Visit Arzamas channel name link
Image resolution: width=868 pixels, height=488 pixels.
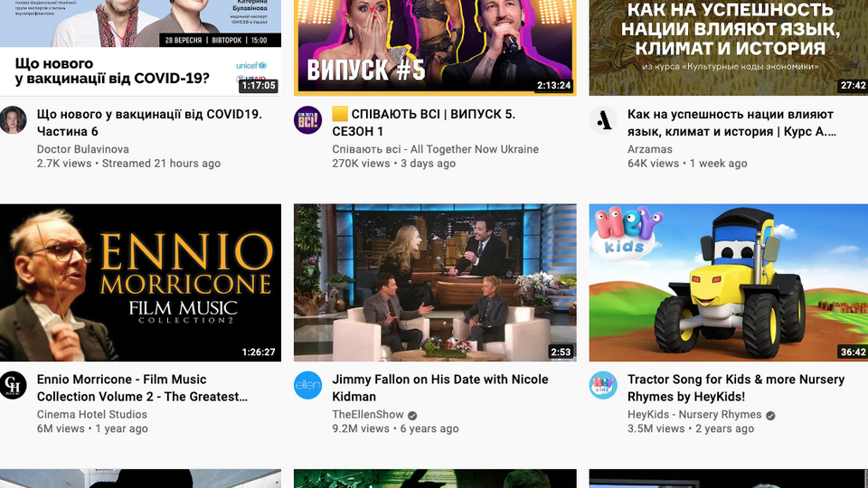[650, 149]
